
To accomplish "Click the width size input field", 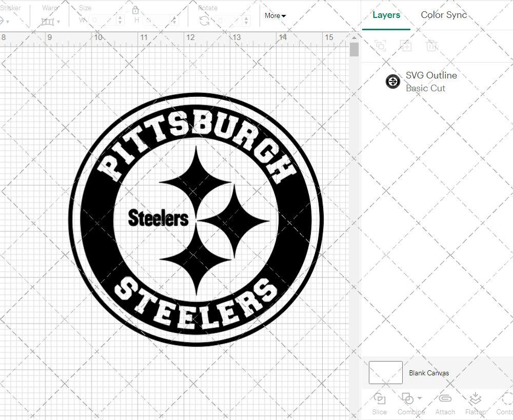I will point(103,21).
